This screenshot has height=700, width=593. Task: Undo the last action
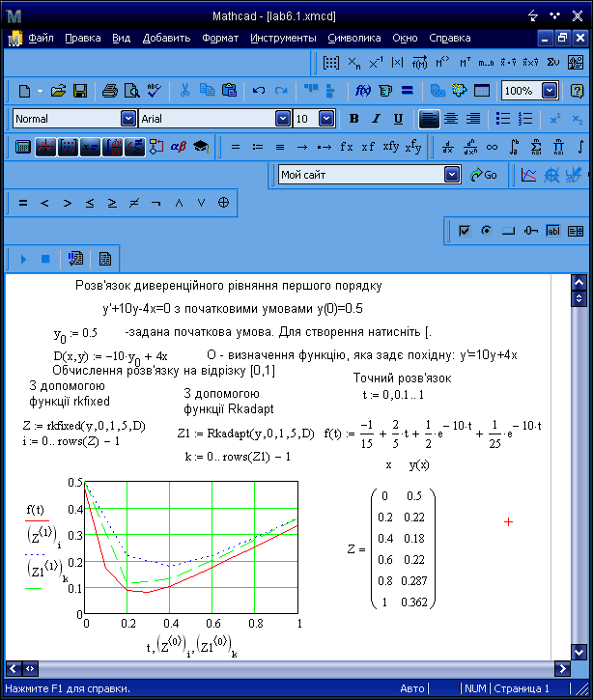tap(259, 91)
